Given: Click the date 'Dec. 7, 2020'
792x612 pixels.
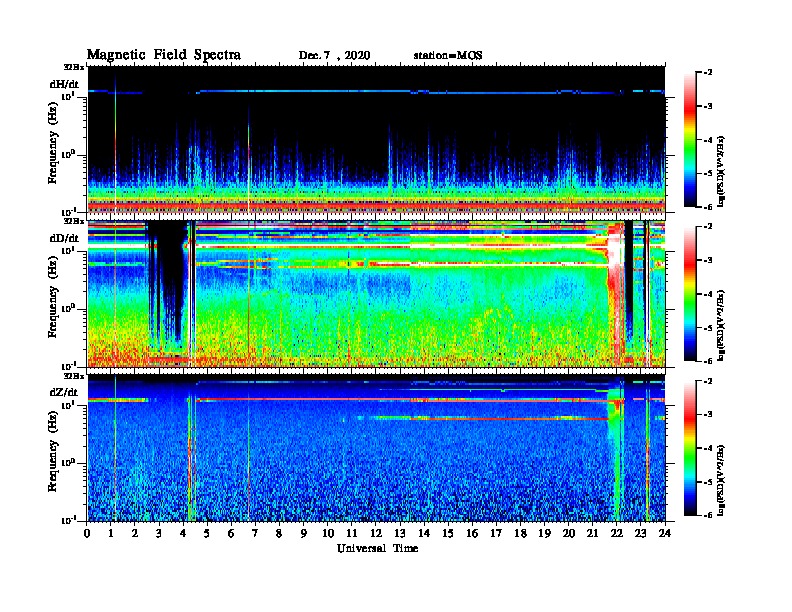Looking at the screenshot, I should click(334, 56).
